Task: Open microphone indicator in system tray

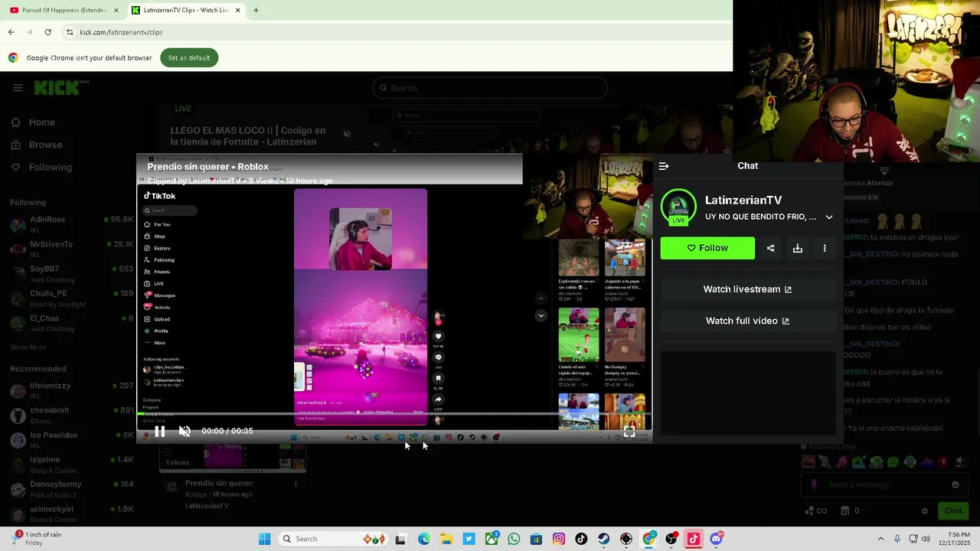Action: [x=897, y=539]
